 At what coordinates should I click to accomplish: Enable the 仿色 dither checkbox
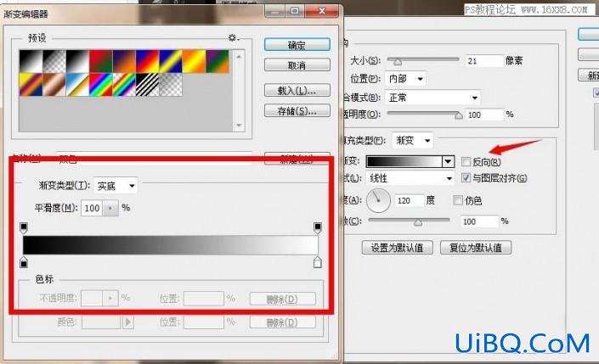[458, 200]
